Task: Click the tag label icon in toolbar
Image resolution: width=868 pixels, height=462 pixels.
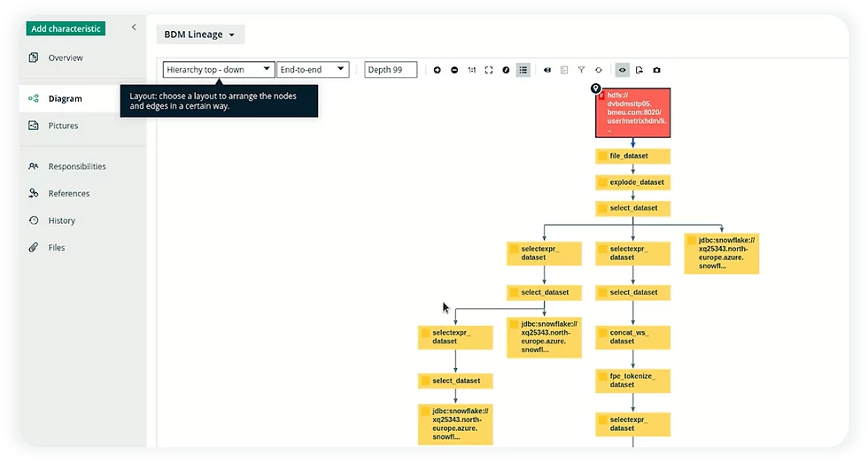Action: [547, 70]
